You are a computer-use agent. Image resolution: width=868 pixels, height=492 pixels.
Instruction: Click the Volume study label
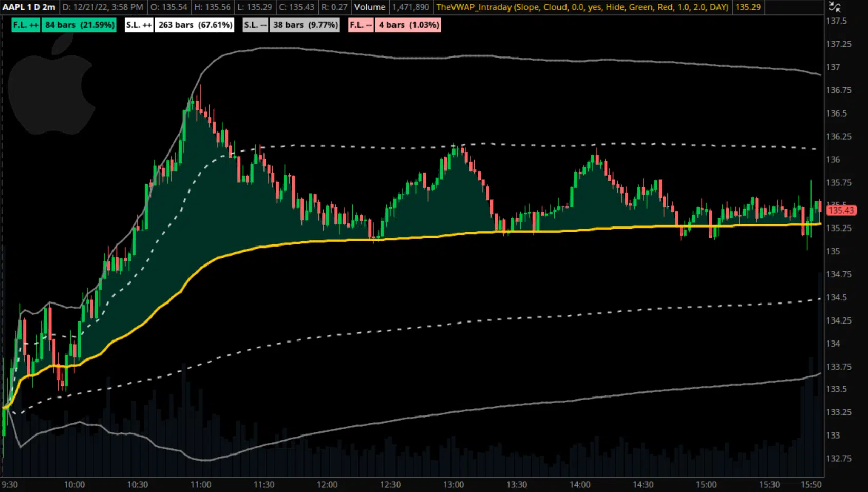coord(370,7)
